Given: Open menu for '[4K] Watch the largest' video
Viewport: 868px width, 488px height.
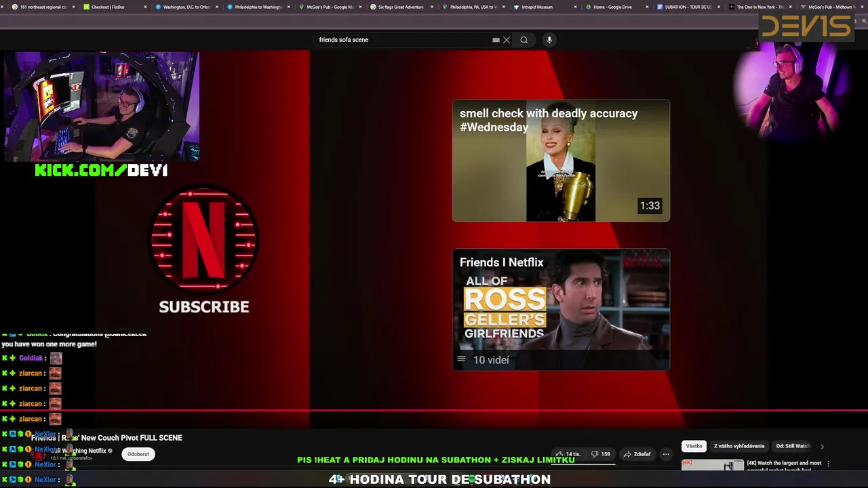Looking at the screenshot, I should click(x=828, y=464).
